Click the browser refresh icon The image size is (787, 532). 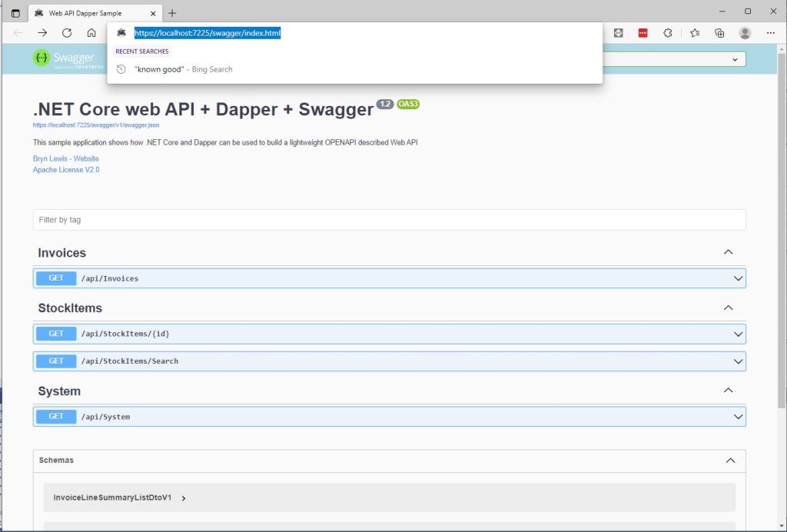[67, 33]
